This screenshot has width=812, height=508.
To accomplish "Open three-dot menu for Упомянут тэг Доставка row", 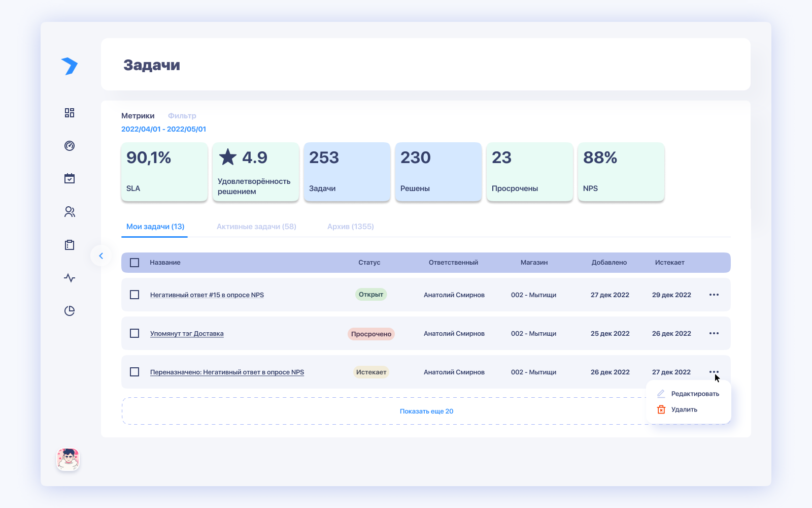I will [x=714, y=333].
